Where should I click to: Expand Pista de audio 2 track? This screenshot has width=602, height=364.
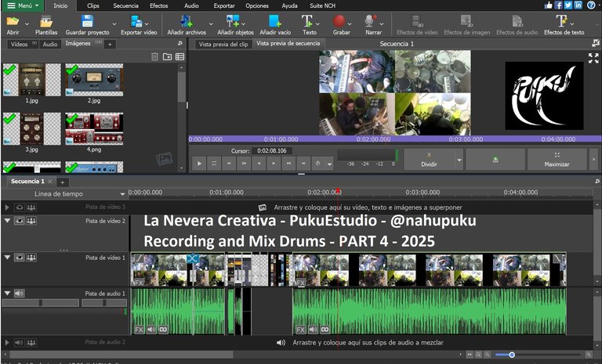pos(7,342)
